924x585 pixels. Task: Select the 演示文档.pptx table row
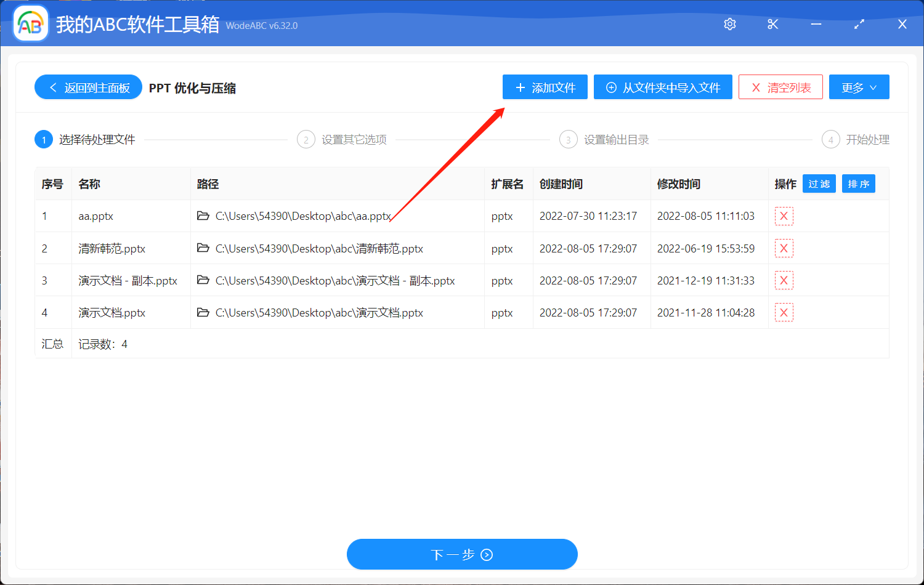coord(370,312)
